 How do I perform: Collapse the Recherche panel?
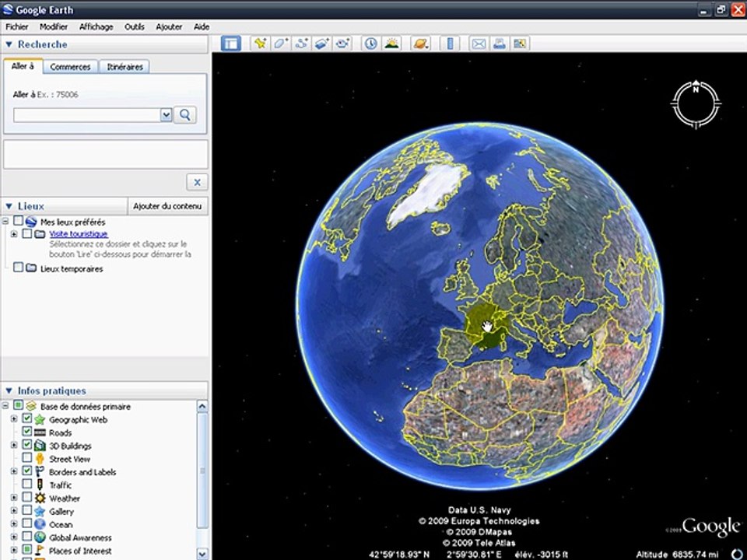pos(9,44)
